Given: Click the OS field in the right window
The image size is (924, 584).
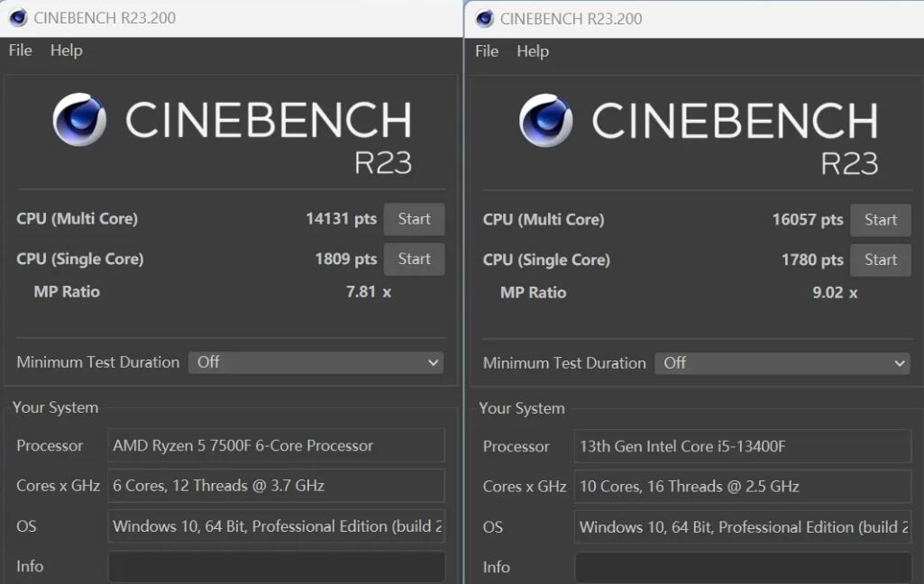Looking at the screenshot, I should 742,527.
